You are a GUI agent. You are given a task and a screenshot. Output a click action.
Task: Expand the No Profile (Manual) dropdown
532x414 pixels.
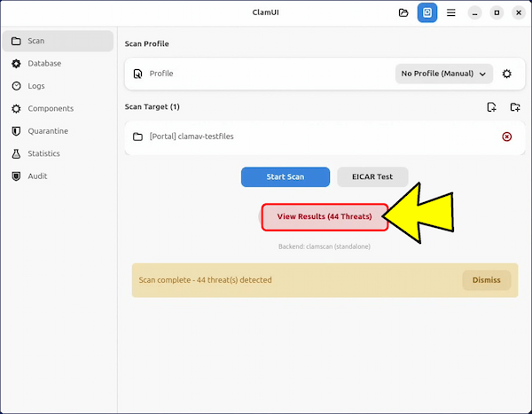[444, 74]
